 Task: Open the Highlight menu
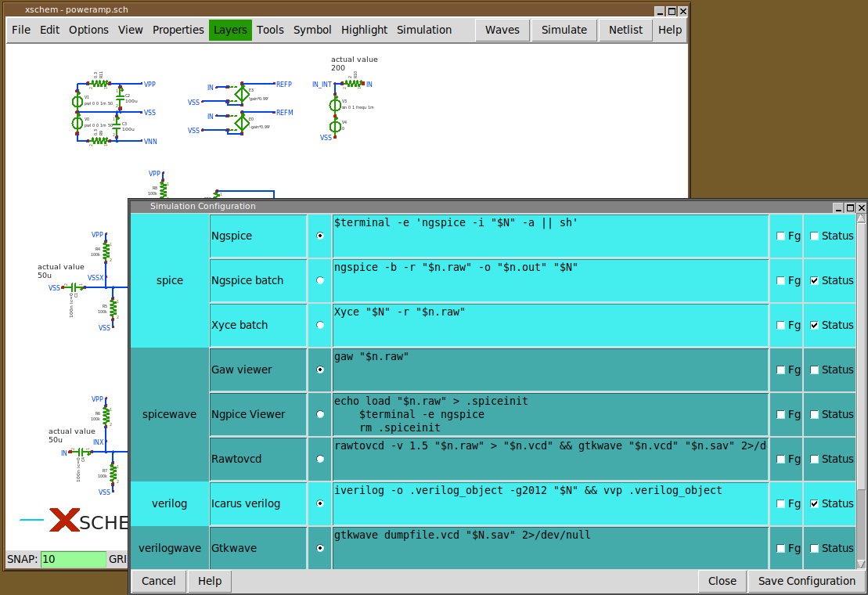364,30
